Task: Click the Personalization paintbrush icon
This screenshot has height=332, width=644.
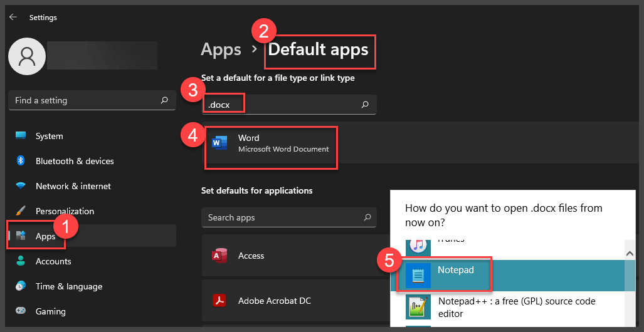Action: (x=21, y=211)
